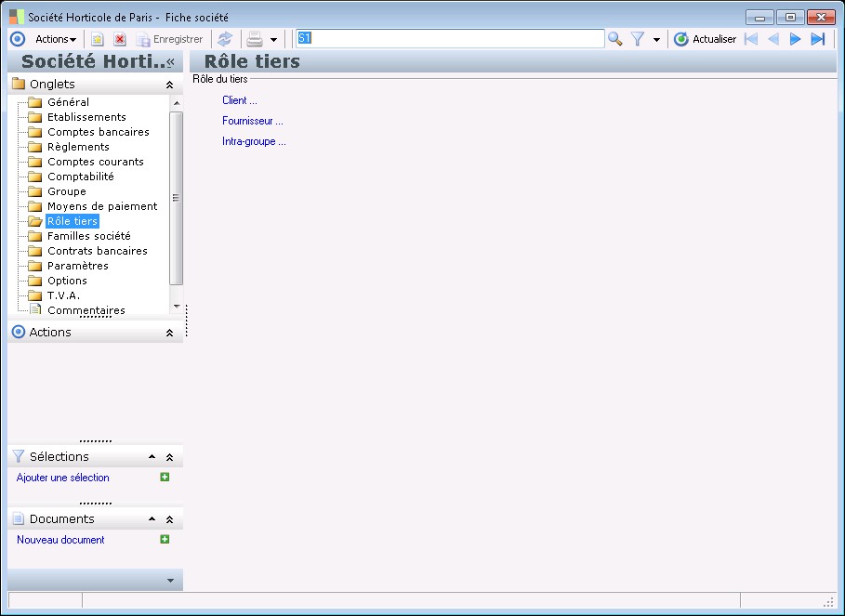Click the blue sync arrows icon
The image size is (845, 616).
click(x=225, y=39)
